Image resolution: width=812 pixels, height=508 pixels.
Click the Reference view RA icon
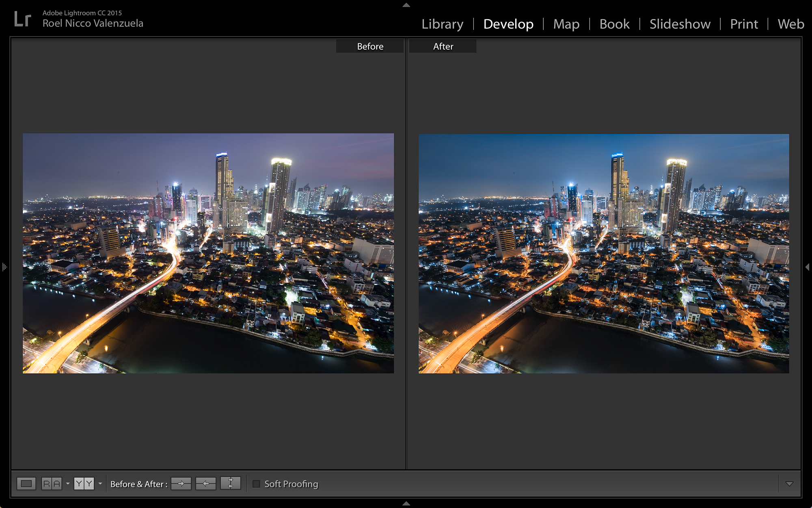[x=52, y=484]
